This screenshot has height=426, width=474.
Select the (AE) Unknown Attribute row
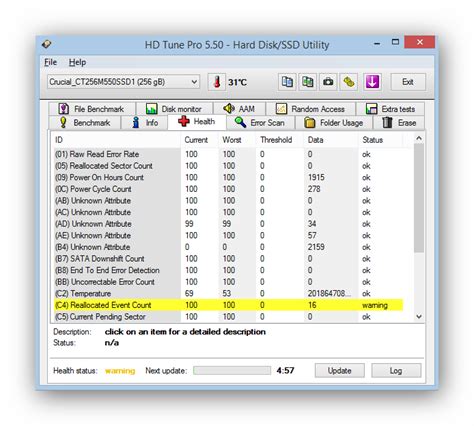coord(228,236)
